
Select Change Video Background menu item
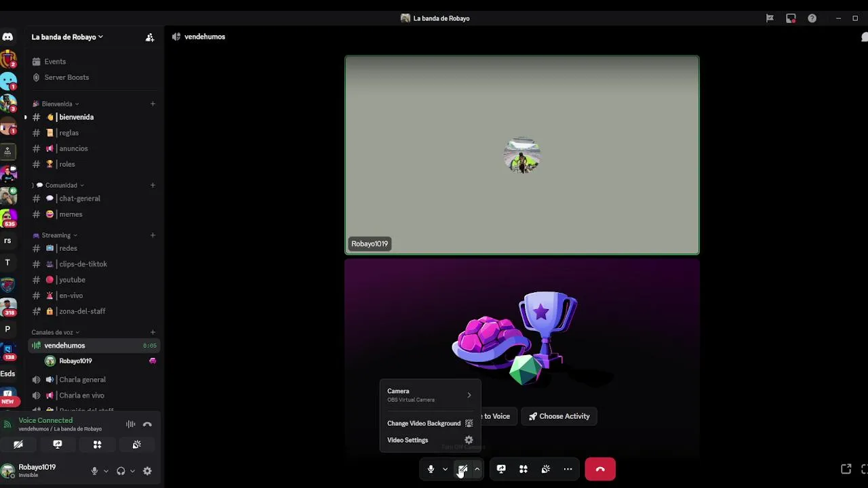430,423
